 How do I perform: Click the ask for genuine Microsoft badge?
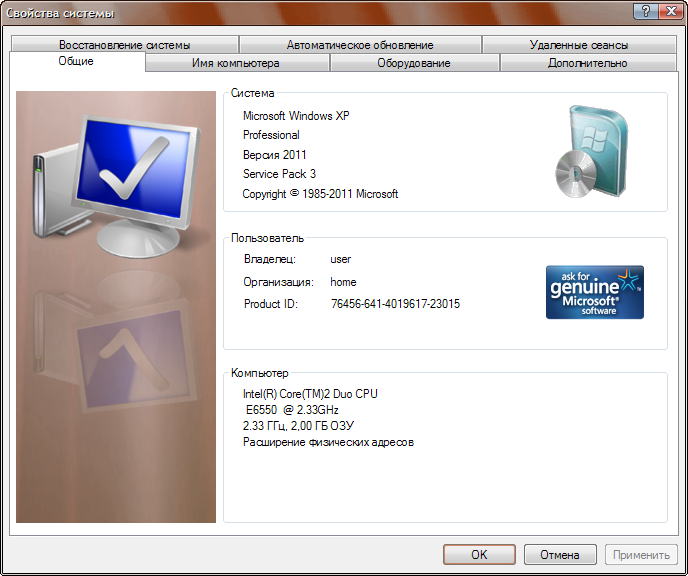coord(595,292)
